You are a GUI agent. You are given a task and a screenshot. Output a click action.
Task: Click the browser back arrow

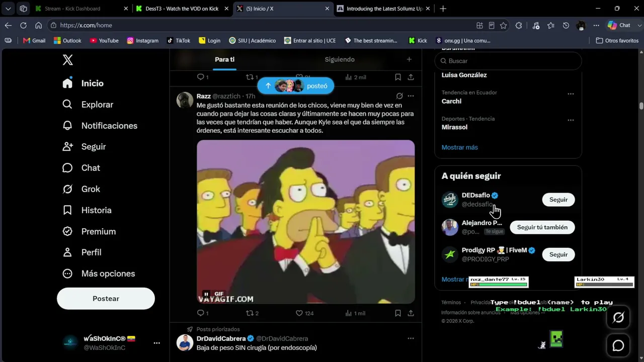(x=8, y=25)
